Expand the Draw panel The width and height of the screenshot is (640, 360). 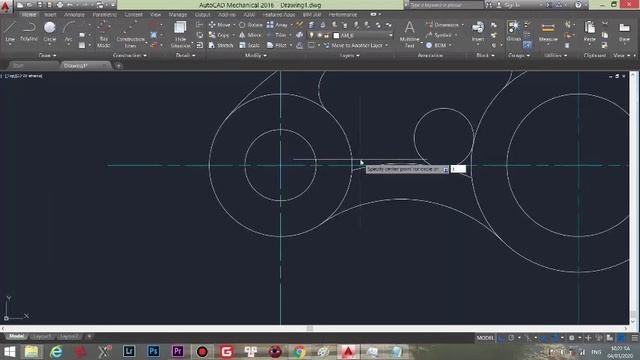point(47,56)
